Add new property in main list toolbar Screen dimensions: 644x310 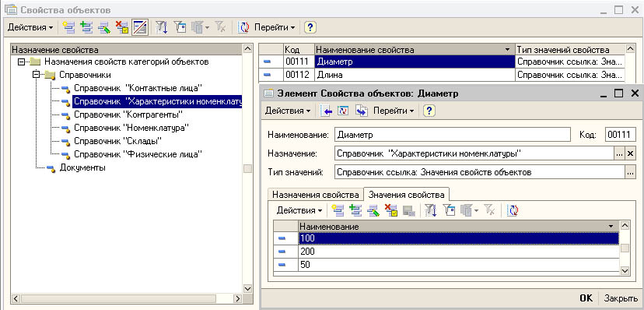tap(68, 27)
